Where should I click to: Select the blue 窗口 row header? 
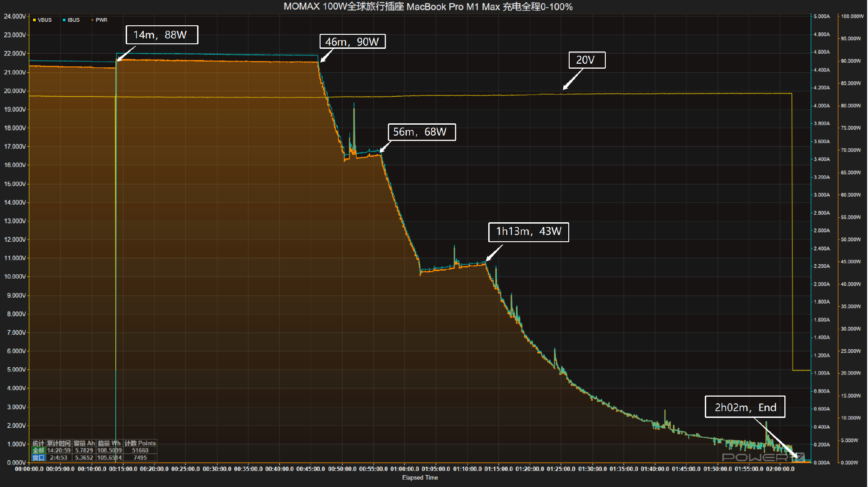tap(38, 458)
